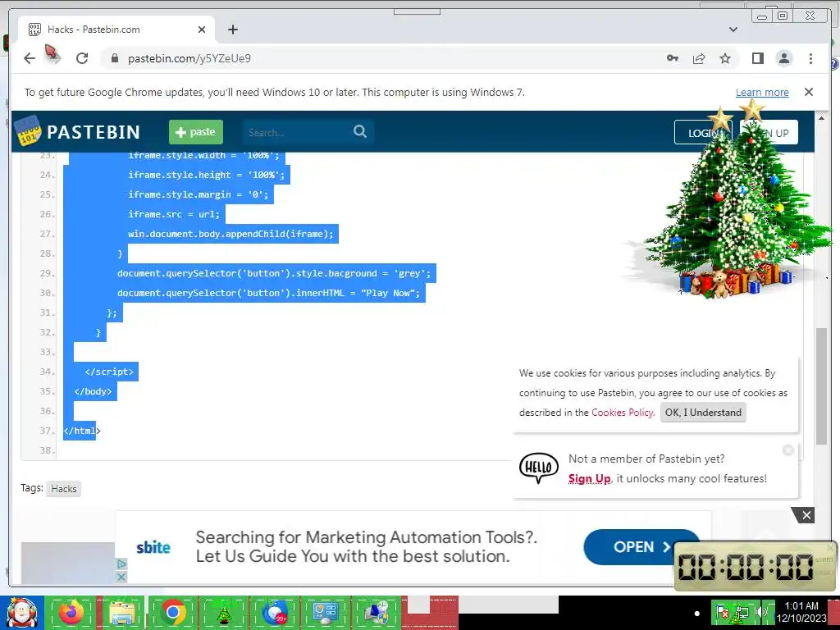Open the Learn more link

pos(762,92)
